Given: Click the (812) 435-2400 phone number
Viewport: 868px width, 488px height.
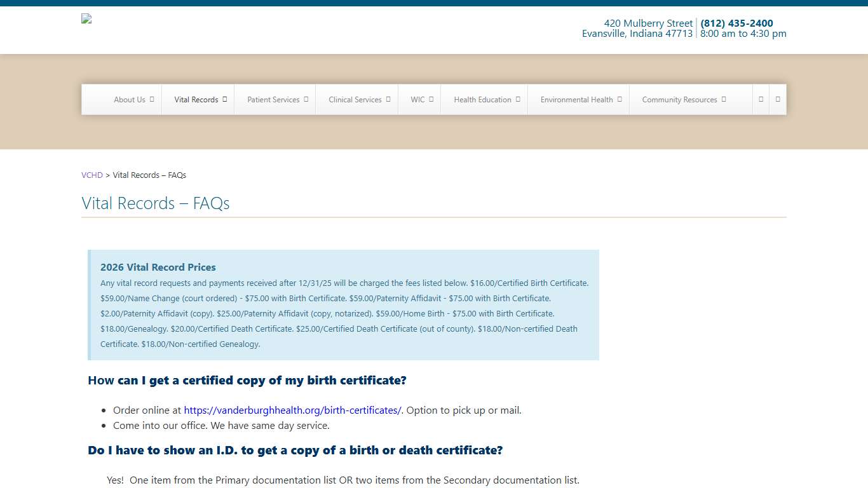Looking at the screenshot, I should point(736,24).
